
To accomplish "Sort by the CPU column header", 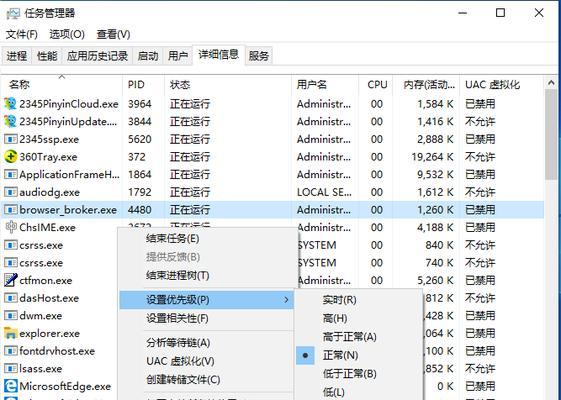I will click(376, 85).
